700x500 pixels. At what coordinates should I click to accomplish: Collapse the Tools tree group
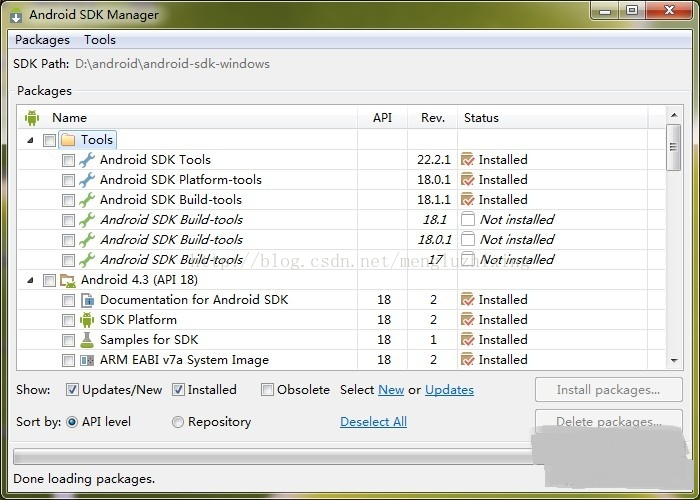30,140
